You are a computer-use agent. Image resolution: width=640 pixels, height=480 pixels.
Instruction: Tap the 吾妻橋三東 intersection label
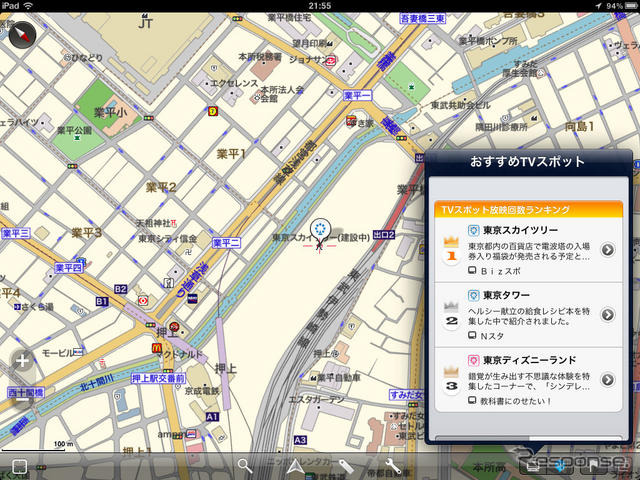422,18
